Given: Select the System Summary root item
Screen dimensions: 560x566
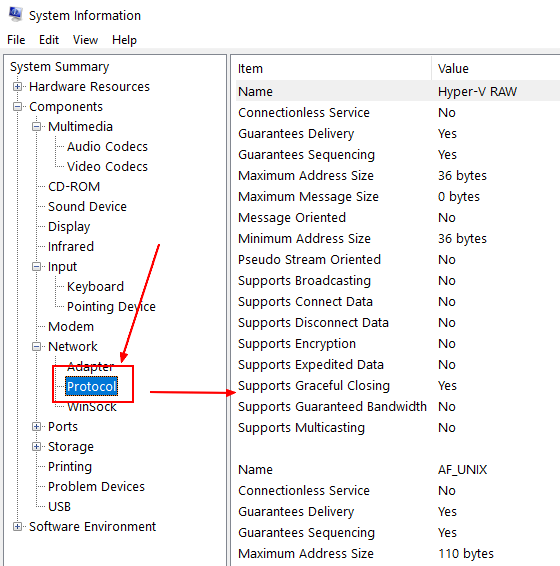Looking at the screenshot, I should coord(60,67).
